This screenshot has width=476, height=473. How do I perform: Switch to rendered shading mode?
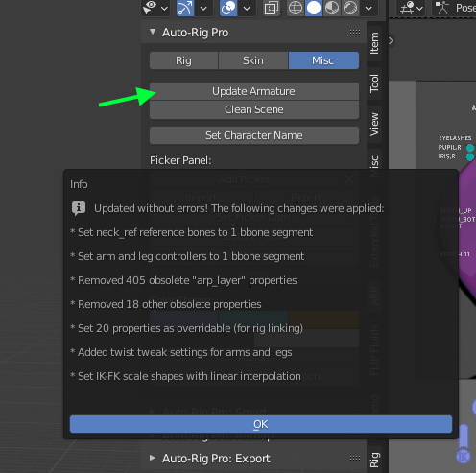[350, 8]
